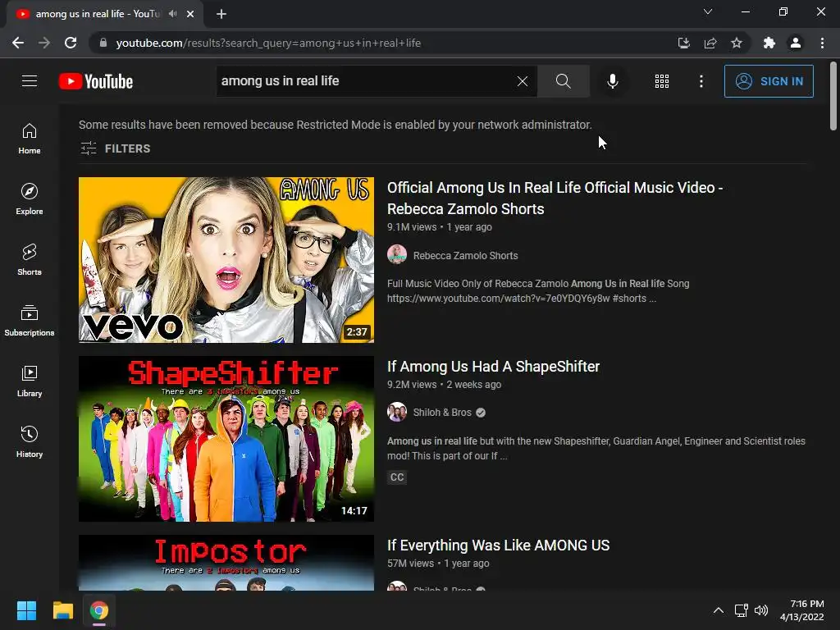This screenshot has width=840, height=630.
Task: Open the tab search chevron dropdown
Action: [708, 11]
